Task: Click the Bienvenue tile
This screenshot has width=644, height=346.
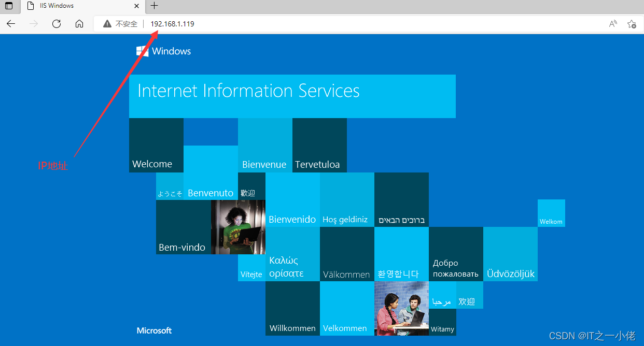Action: pyautogui.click(x=265, y=145)
